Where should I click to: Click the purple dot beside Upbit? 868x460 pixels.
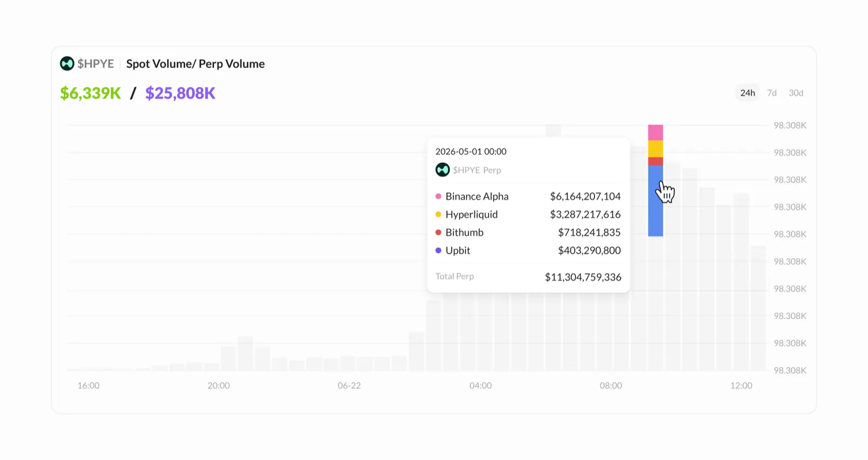[438, 250]
